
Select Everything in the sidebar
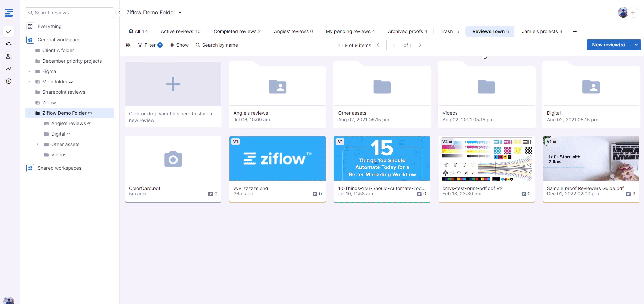(50, 26)
